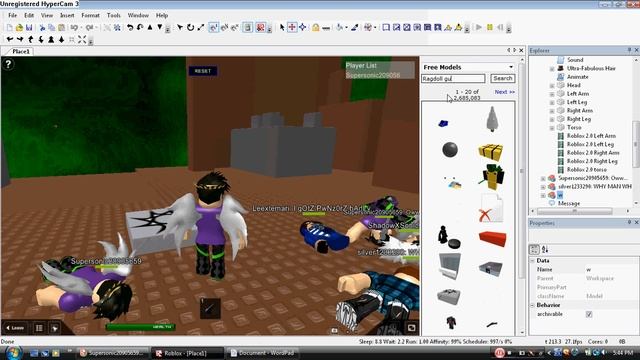
Task: Select the Resize diagonal arrow tool icon
Action: (200, 28)
